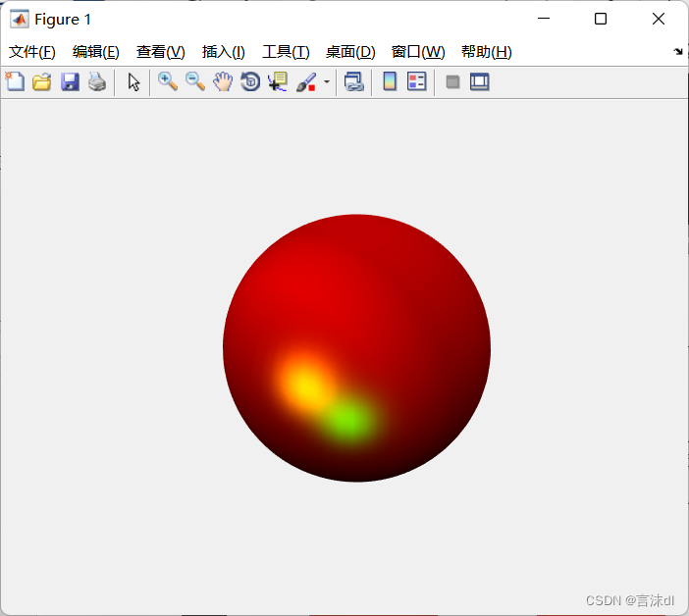Click the MATLAB logo in title bar
Viewport: 689px width, 616px height.
click(x=20, y=20)
